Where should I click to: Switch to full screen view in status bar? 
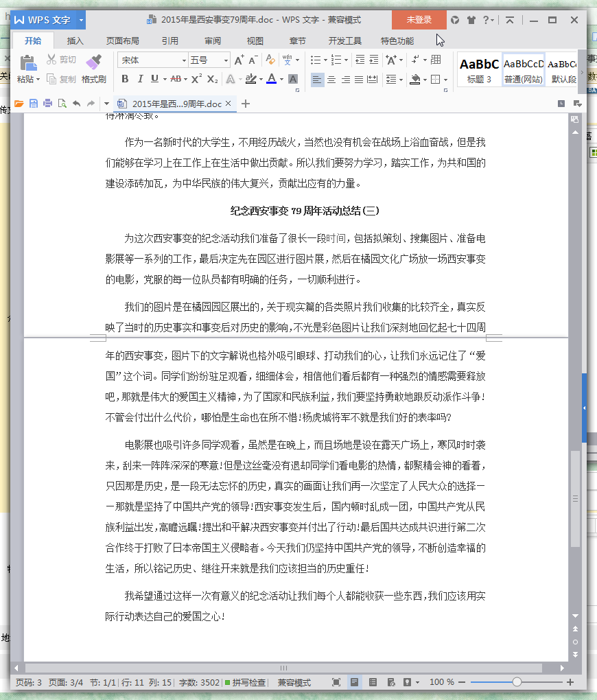(336, 682)
